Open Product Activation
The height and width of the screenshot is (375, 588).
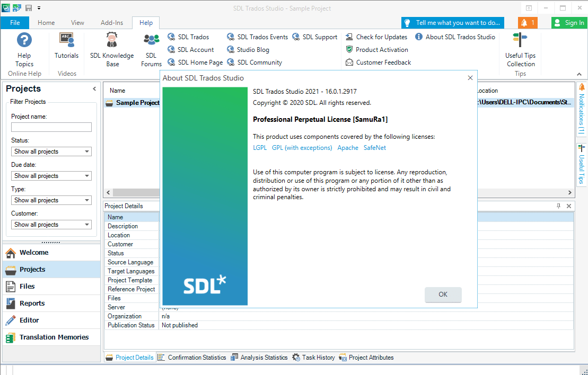click(376, 49)
